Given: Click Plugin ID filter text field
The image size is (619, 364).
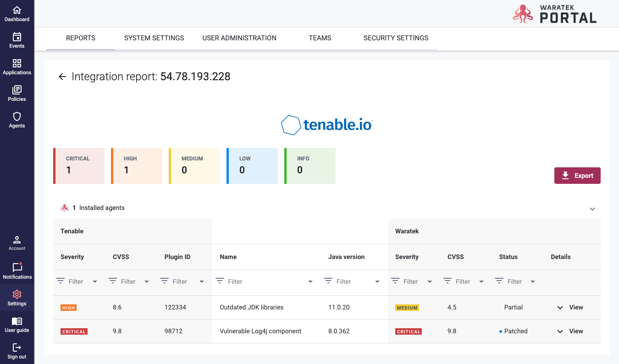Looking at the screenshot, I should pos(184,281).
